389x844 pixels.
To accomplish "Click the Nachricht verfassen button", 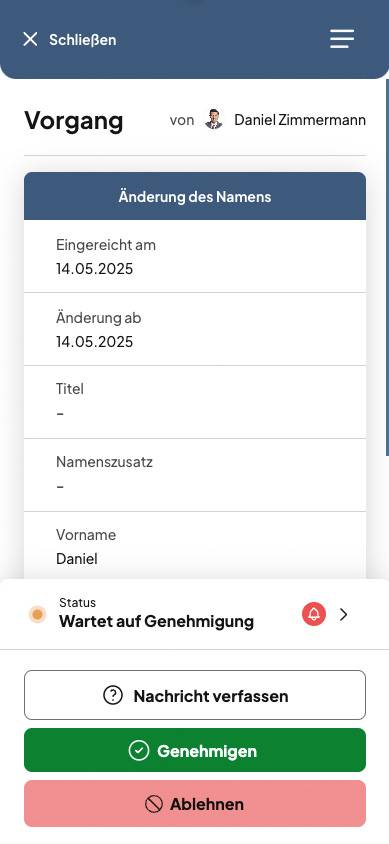I will pyautogui.click(x=195, y=695).
